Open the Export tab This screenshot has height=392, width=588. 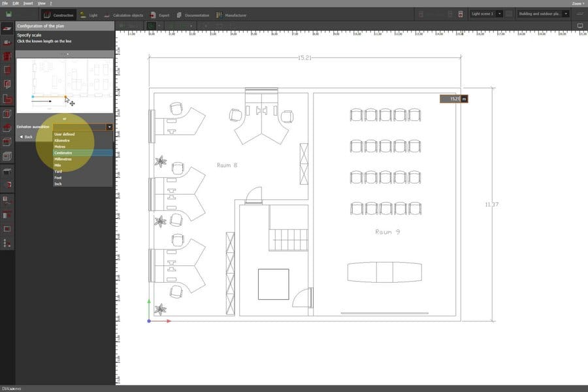pyautogui.click(x=160, y=16)
